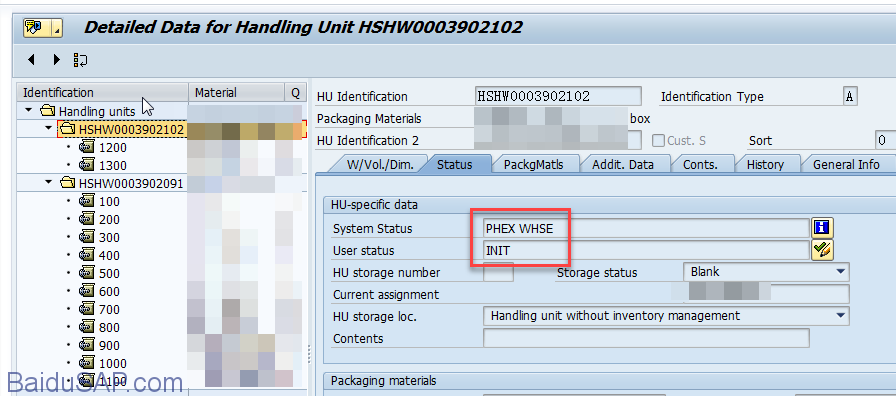Select tree row text 1300
The height and width of the screenshot is (396, 896).
coord(113,166)
